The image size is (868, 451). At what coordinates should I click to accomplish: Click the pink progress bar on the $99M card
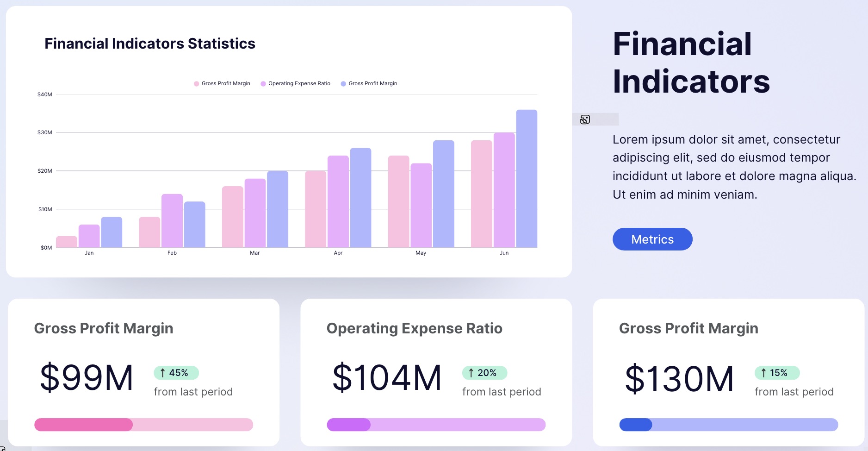pos(143,425)
